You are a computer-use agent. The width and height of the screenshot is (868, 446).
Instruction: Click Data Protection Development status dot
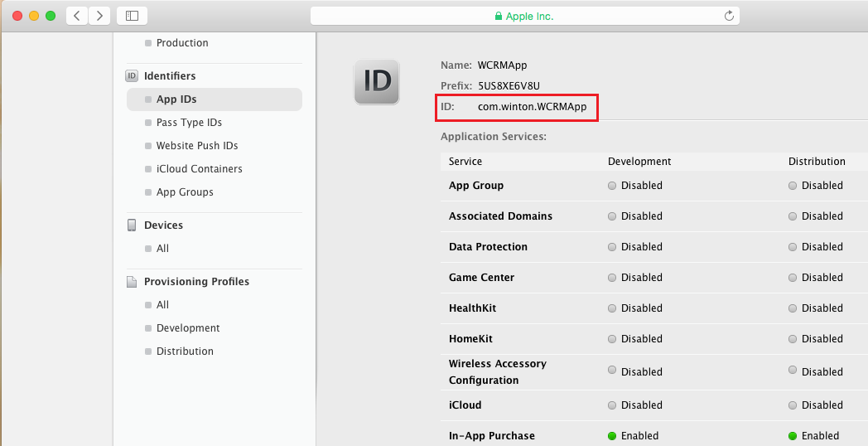coord(612,246)
